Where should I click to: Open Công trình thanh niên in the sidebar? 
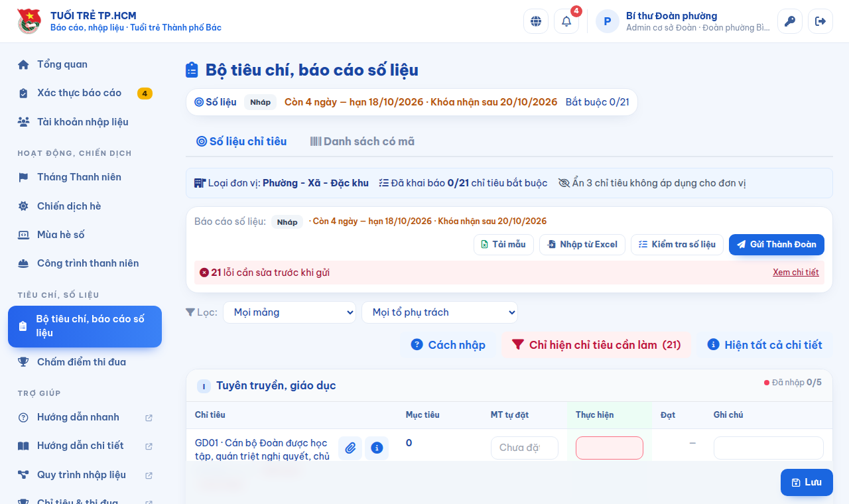click(x=85, y=263)
